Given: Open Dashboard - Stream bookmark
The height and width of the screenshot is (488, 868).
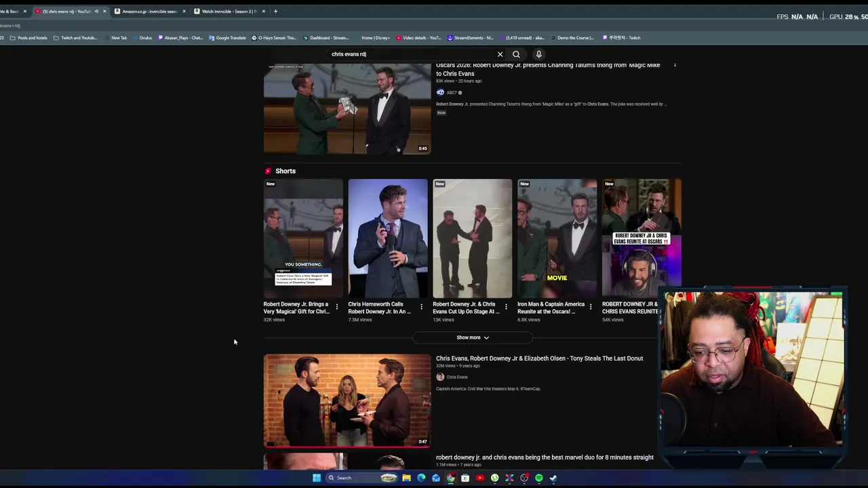Looking at the screenshot, I should pyautogui.click(x=326, y=38).
